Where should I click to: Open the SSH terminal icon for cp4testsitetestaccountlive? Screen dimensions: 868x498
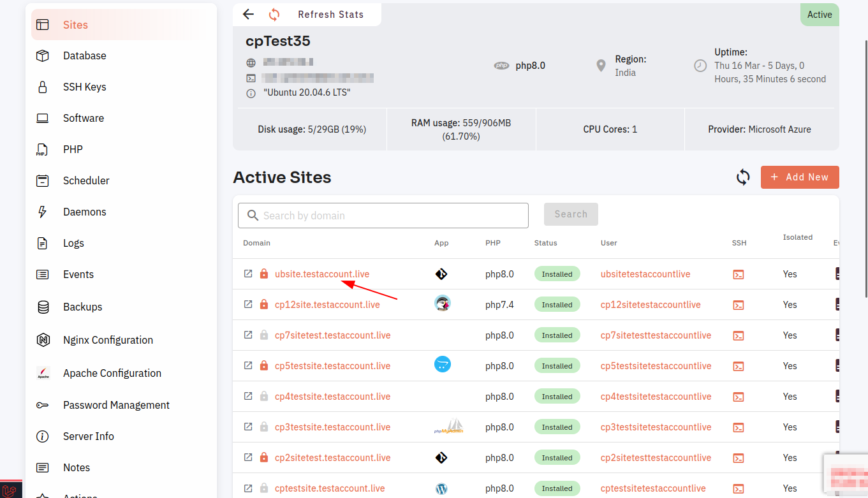pyautogui.click(x=738, y=397)
